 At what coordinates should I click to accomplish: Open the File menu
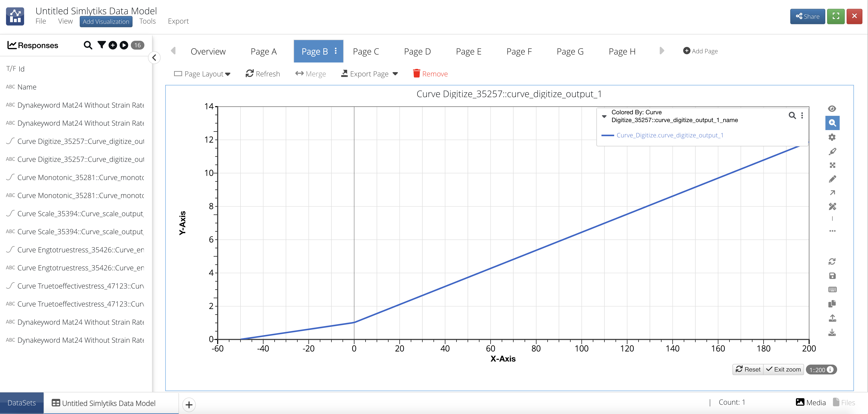pos(41,21)
